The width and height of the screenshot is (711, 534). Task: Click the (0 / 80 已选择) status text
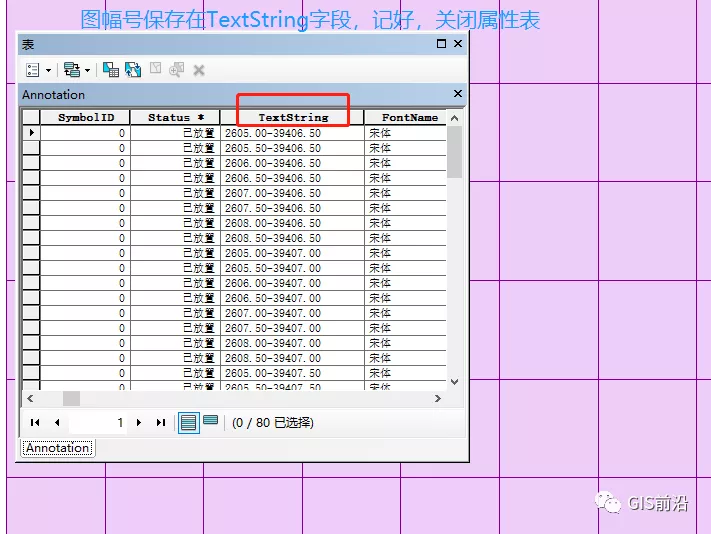click(x=273, y=422)
